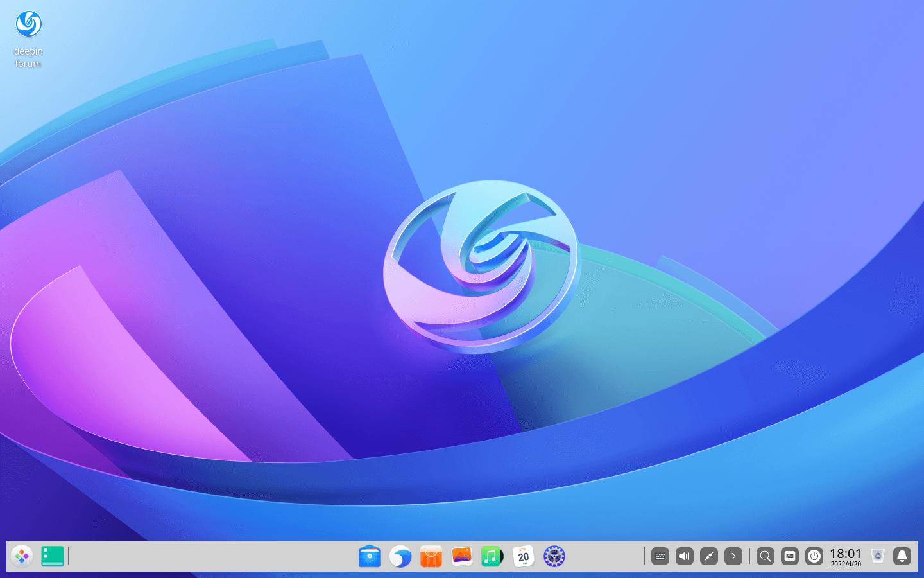The image size is (924, 578).
Task: Open the Calendar dock icon showing 20
Action: 524,556
